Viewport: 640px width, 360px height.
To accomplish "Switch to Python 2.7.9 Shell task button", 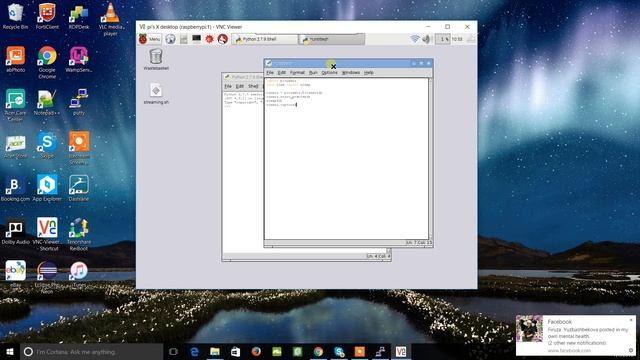I will (x=265, y=39).
